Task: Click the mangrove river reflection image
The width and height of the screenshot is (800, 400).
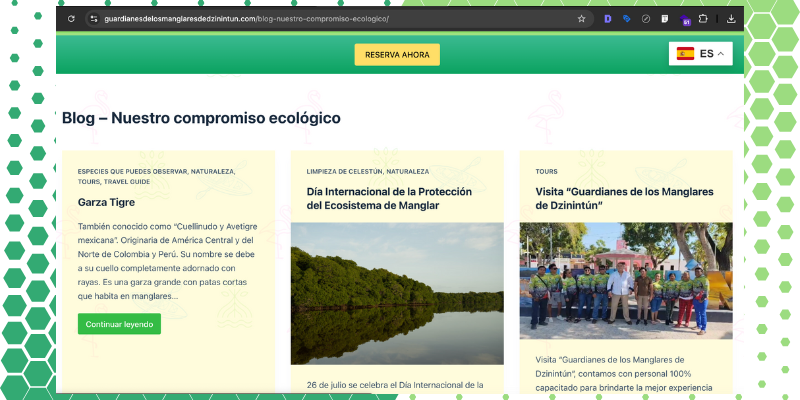Action: [397, 293]
